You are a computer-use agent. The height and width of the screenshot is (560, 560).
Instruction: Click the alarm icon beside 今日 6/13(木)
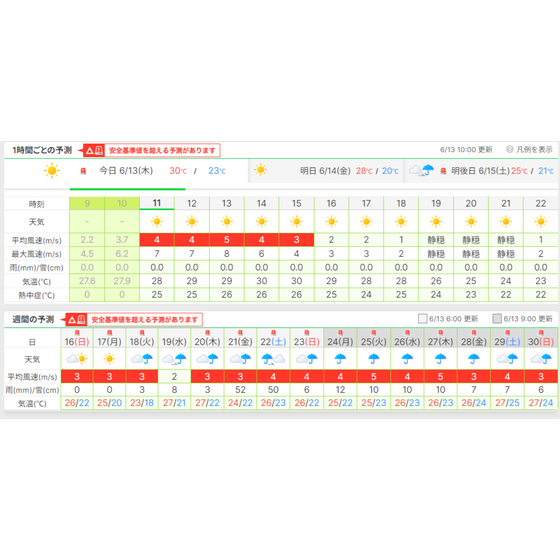(x=83, y=171)
